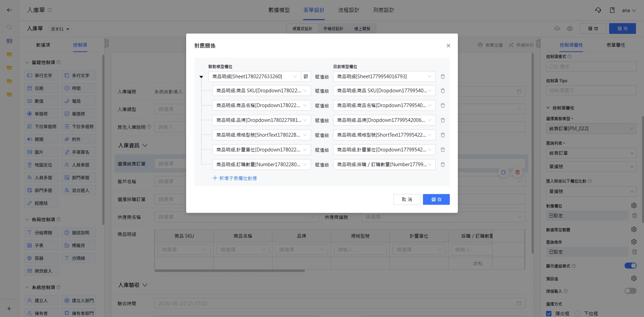Collapse the 商品明細 mapping tree triangle

click(201, 77)
